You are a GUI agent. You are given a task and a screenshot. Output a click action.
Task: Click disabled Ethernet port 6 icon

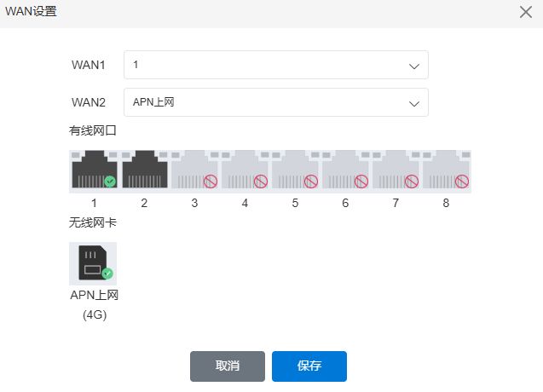pos(345,170)
